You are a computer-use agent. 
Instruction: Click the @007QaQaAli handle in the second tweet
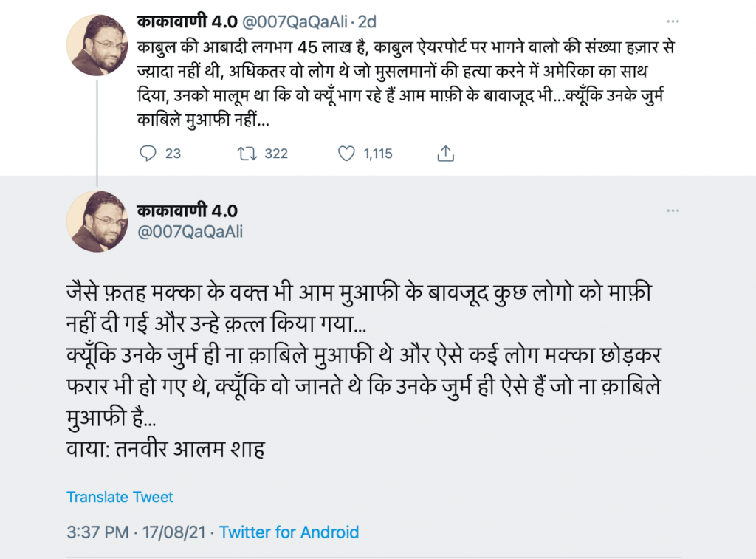190,232
